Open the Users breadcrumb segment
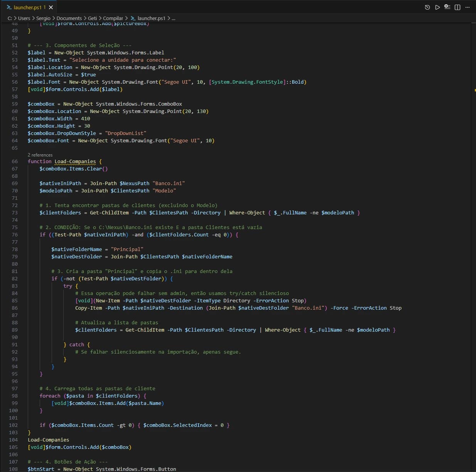This screenshot has height=472, width=476. tap(24, 18)
